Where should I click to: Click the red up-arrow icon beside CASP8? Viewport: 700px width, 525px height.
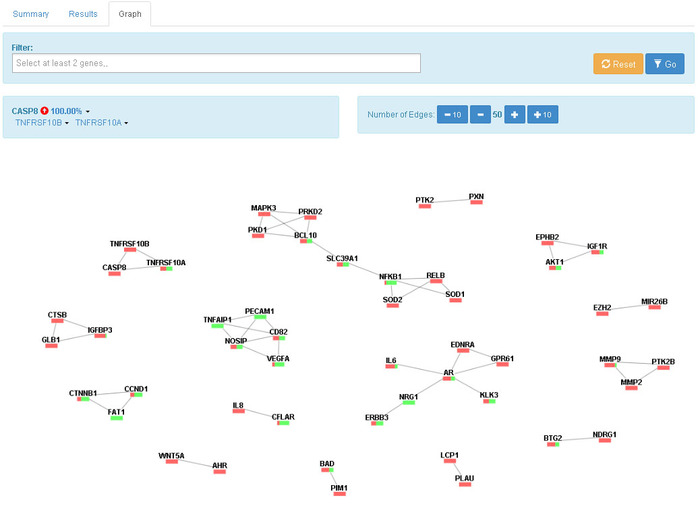pyautogui.click(x=44, y=110)
